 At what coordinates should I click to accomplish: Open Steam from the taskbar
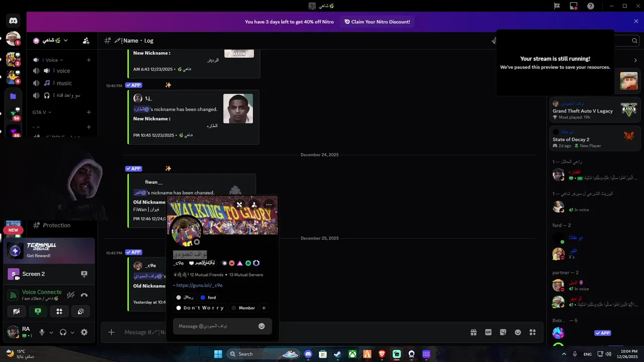(337, 354)
